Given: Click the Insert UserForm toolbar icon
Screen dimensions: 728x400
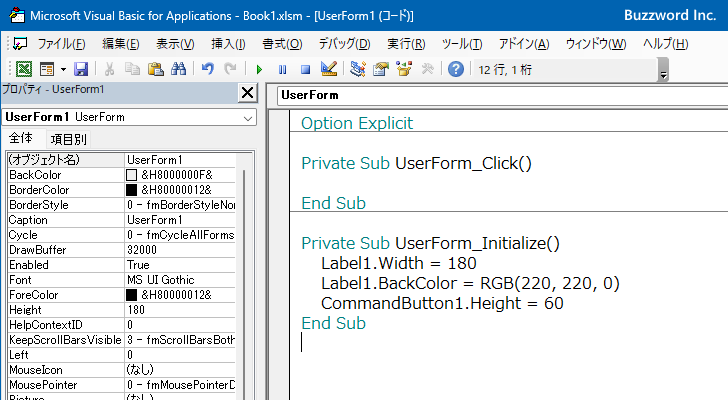Looking at the screenshot, I should 47,69.
